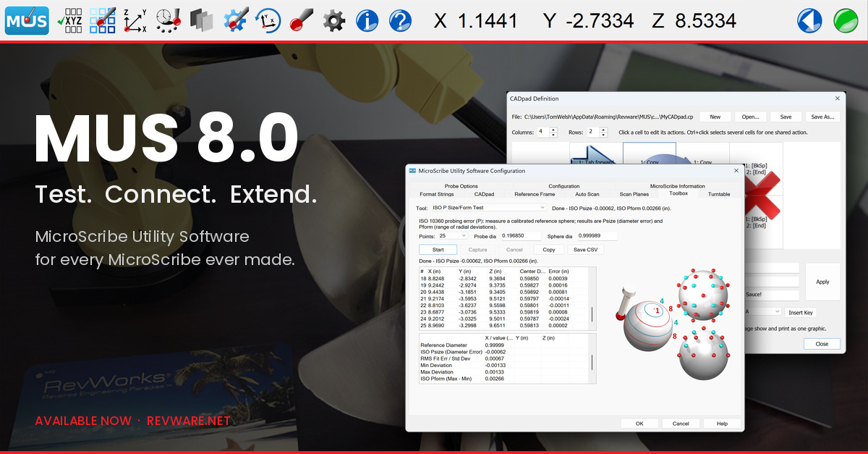Open the CADpad grid probe icon

102,20
